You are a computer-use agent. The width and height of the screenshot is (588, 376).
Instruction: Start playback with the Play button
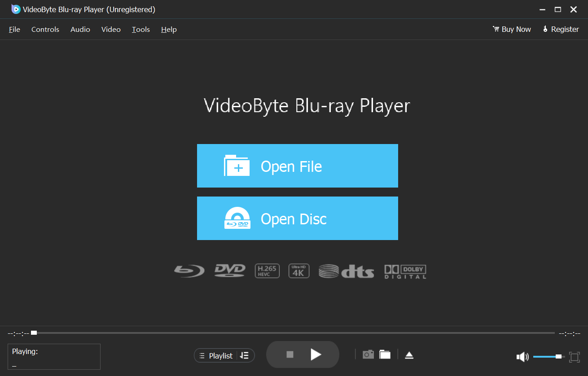pyautogui.click(x=316, y=354)
